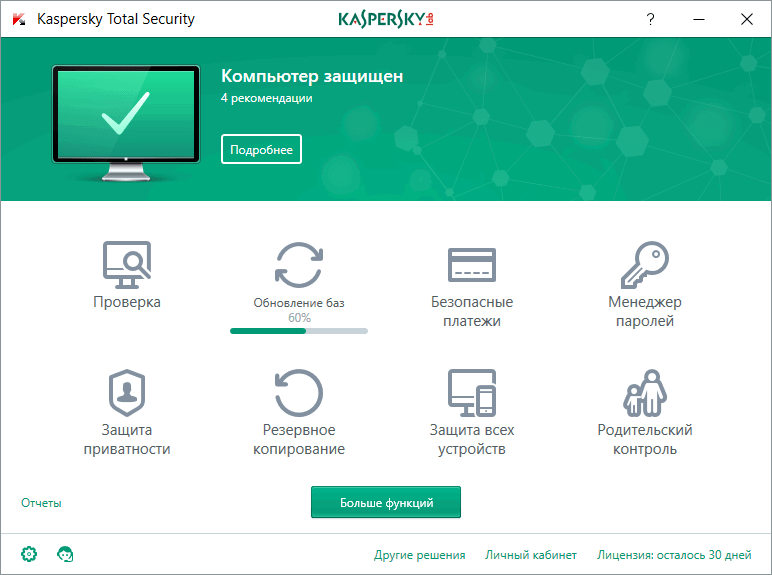Click the Больше функций button
Image resolution: width=772 pixels, height=575 pixels.
386,502
